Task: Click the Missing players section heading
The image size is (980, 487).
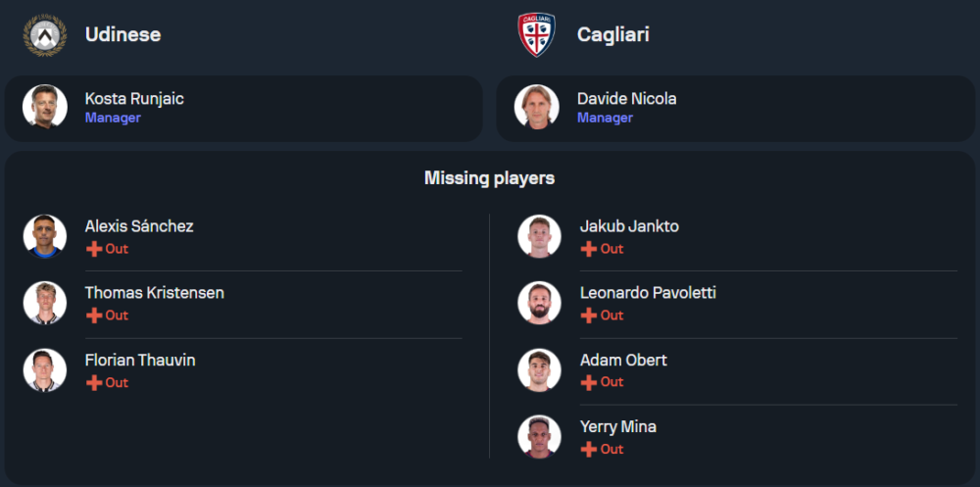Action: (x=489, y=178)
